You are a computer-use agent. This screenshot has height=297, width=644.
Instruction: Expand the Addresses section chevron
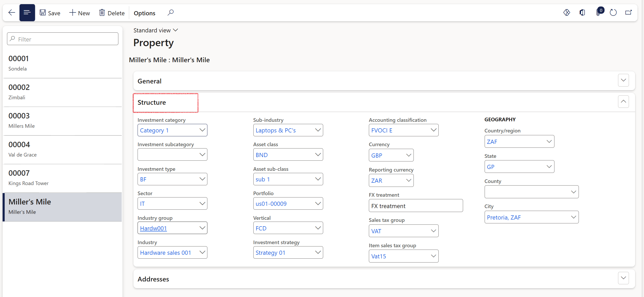[x=623, y=278]
